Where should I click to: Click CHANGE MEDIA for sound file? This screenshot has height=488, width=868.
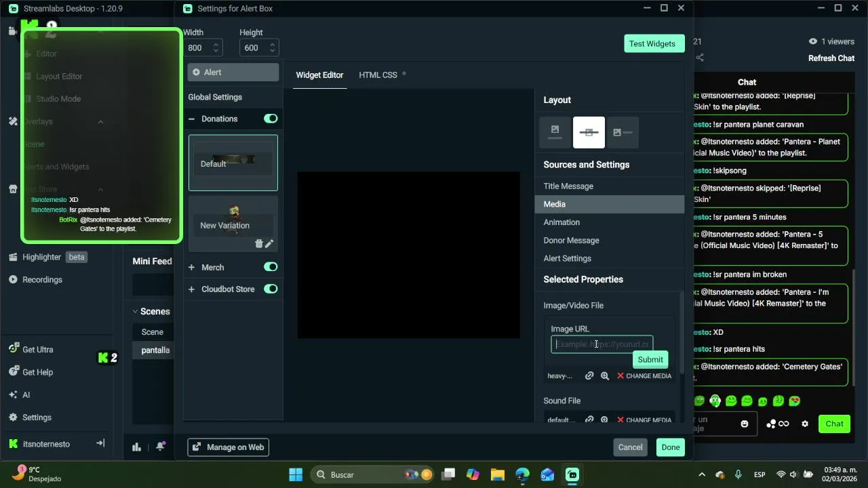click(x=644, y=420)
